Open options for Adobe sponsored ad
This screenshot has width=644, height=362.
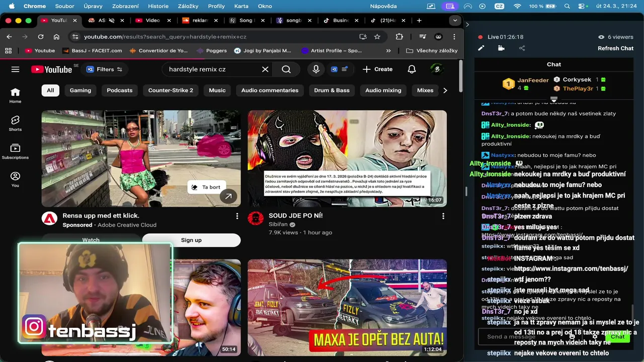[x=237, y=216]
